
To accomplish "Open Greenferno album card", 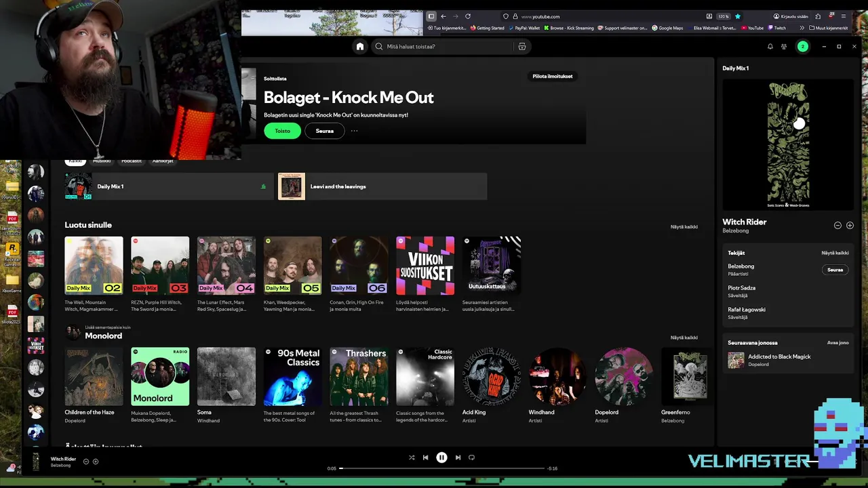I will 688,386.
